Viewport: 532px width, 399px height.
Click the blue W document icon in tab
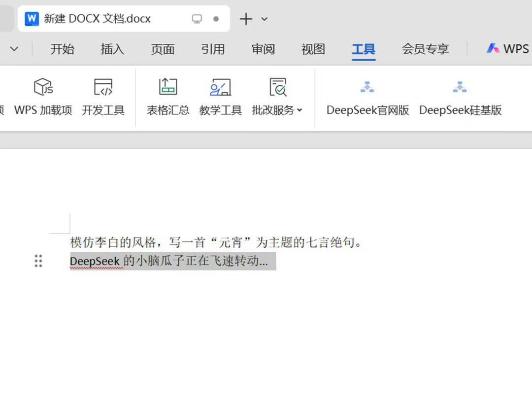point(32,19)
